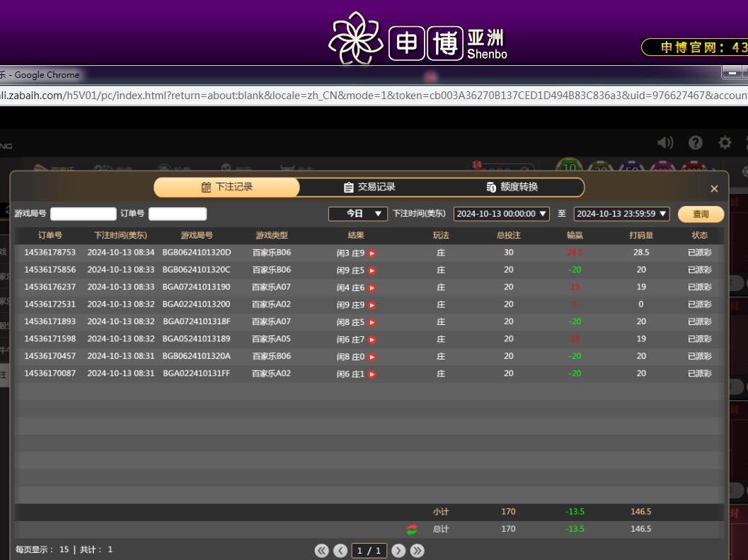Viewport: 748px width, 560px height.
Task: Play replay for order 14536178753
Action: (x=372, y=253)
